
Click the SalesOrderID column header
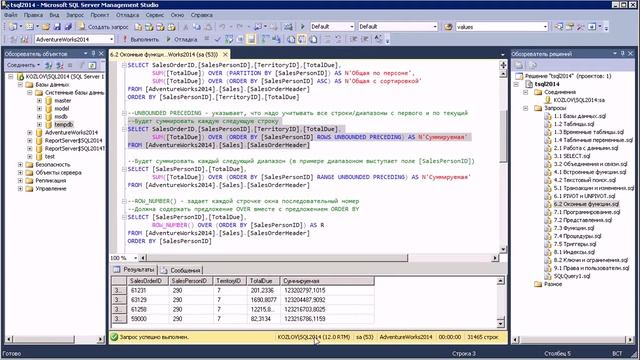148,281
